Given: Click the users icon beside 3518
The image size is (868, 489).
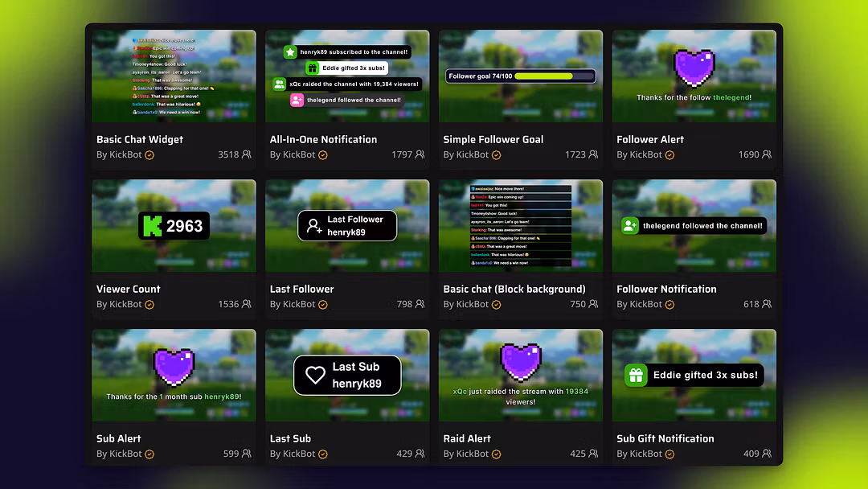Looking at the screenshot, I should click(247, 154).
